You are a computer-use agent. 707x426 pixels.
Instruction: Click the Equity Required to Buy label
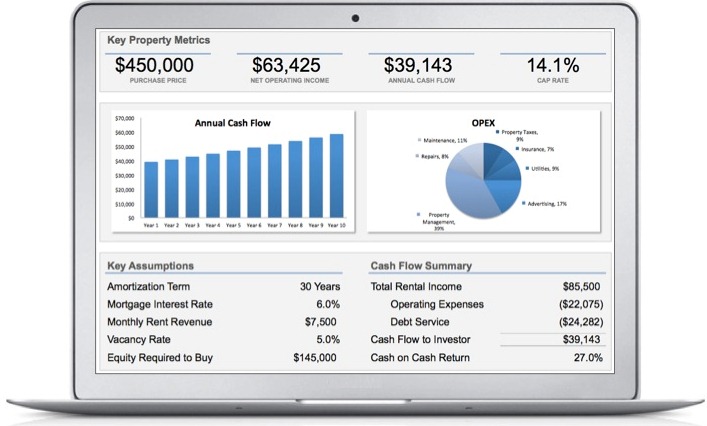[x=160, y=357]
